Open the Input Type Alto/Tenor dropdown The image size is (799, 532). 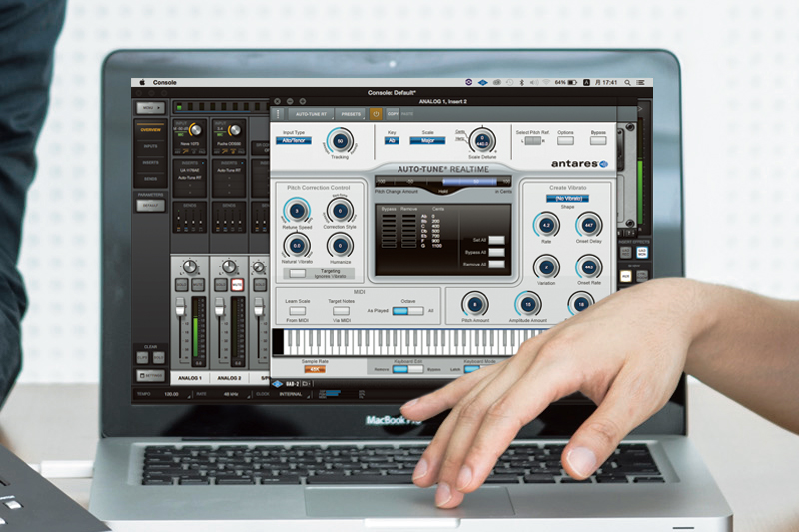pos(294,140)
